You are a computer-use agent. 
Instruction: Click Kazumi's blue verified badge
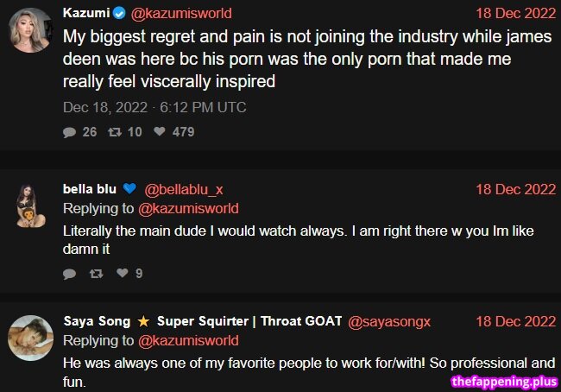(x=119, y=14)
